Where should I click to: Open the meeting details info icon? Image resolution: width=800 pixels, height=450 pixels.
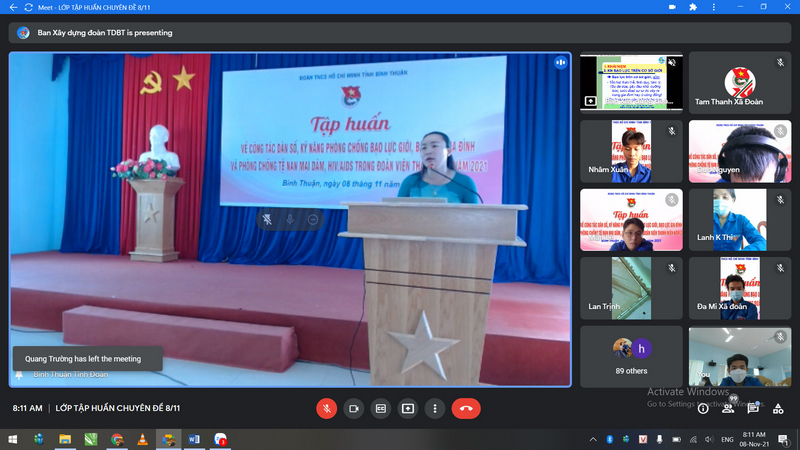[x=703, y=408]
